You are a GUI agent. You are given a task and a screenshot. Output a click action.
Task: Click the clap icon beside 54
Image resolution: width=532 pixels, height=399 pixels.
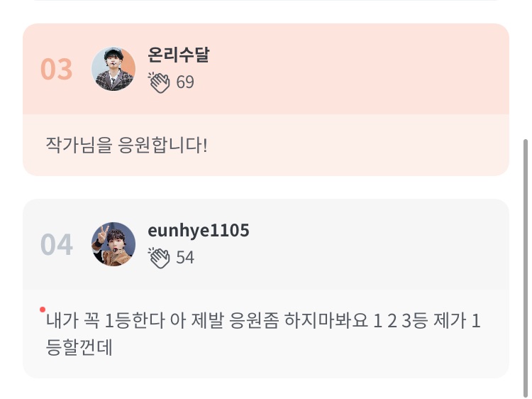click(x=159, y=257)
